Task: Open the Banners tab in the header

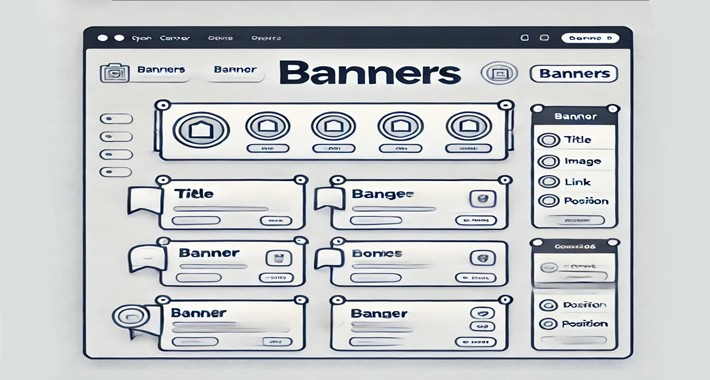Action: [x=161, y=70]
